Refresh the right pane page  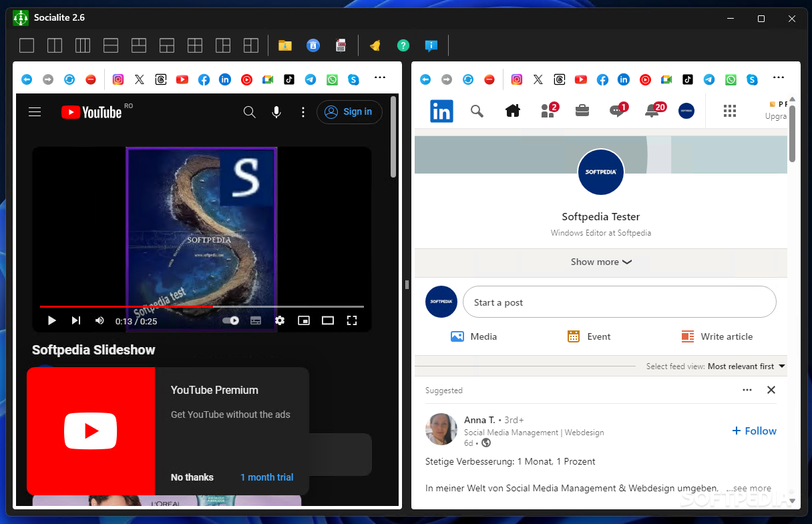tap(468, 79)
